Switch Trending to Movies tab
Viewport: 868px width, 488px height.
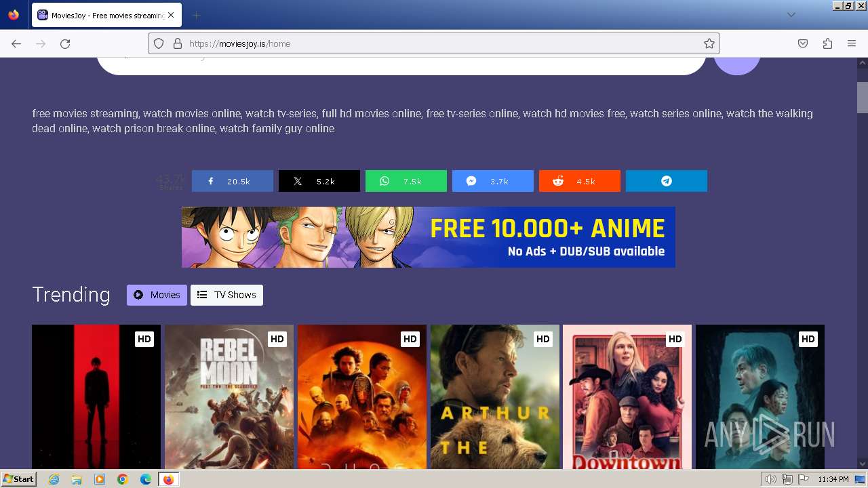157,295
